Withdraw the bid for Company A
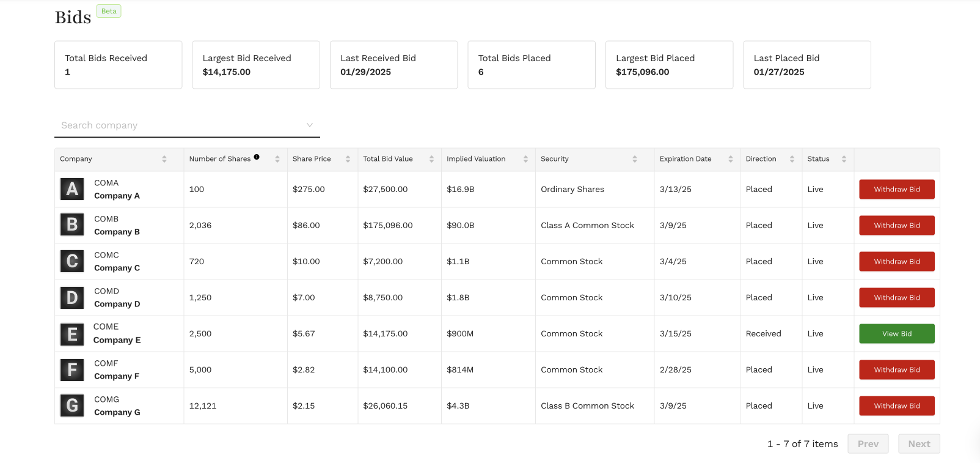 pos(896,189)
